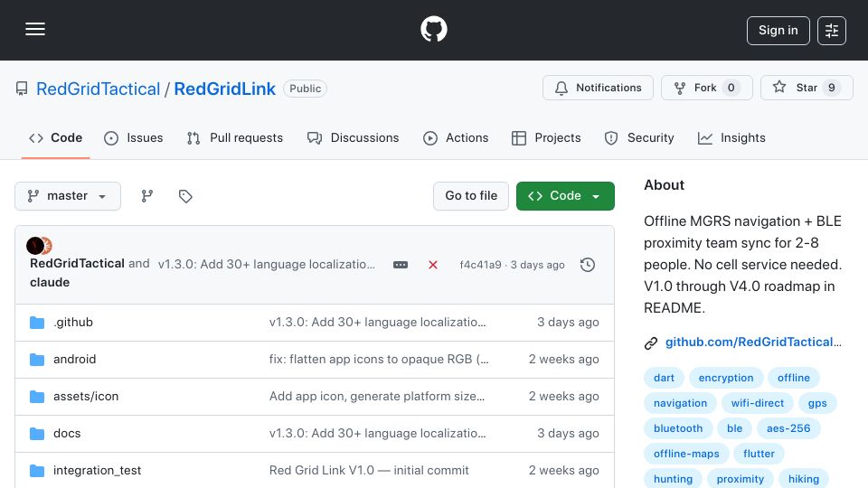Open the Insights tab
Image resolution: width=868 pixels, height=488 pixels.
click(x=731, y=137)
